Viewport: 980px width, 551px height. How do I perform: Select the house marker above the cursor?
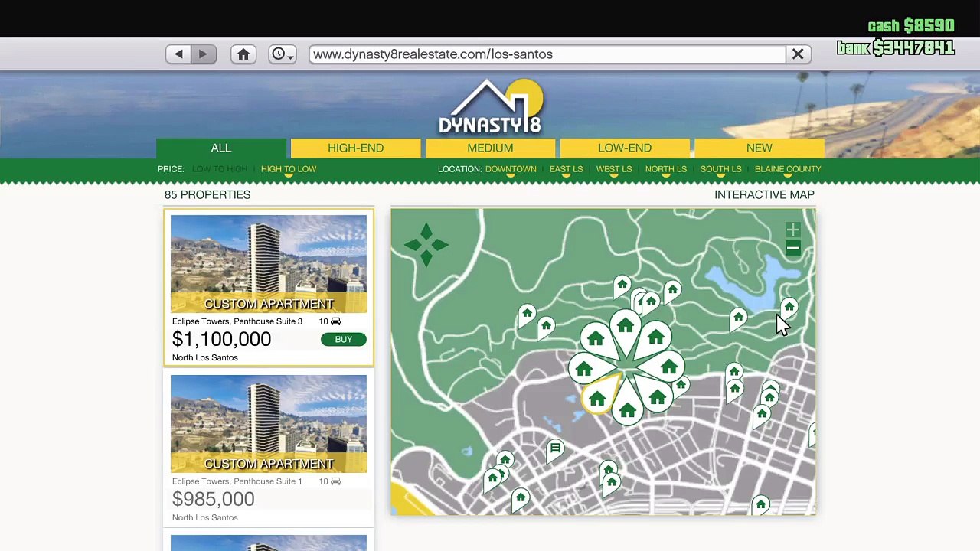click(x=789, y=308)
